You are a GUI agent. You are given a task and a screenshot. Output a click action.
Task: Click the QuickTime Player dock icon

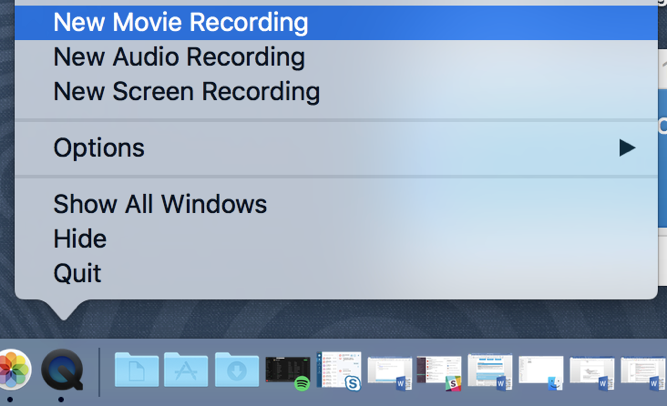point(62,370)
